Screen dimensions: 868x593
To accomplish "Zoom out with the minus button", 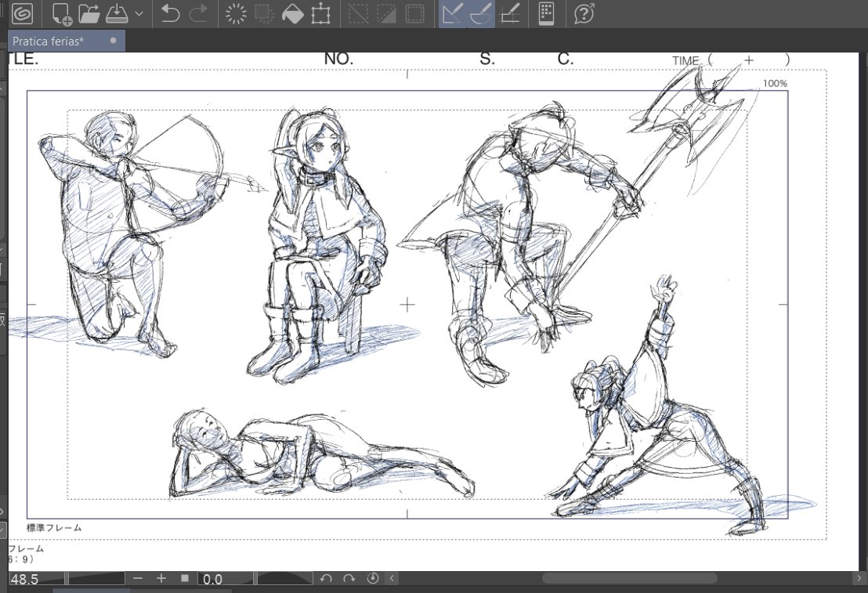I will (139, 578).
